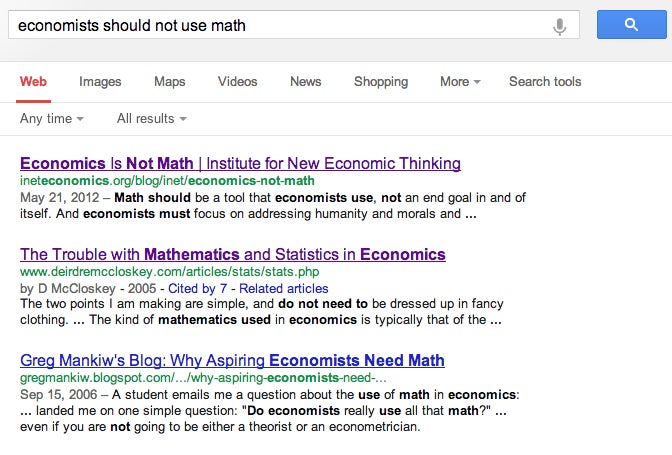Screen dimensions: 672x455
Task: Go to the News tab
Action: click(306, 81)
